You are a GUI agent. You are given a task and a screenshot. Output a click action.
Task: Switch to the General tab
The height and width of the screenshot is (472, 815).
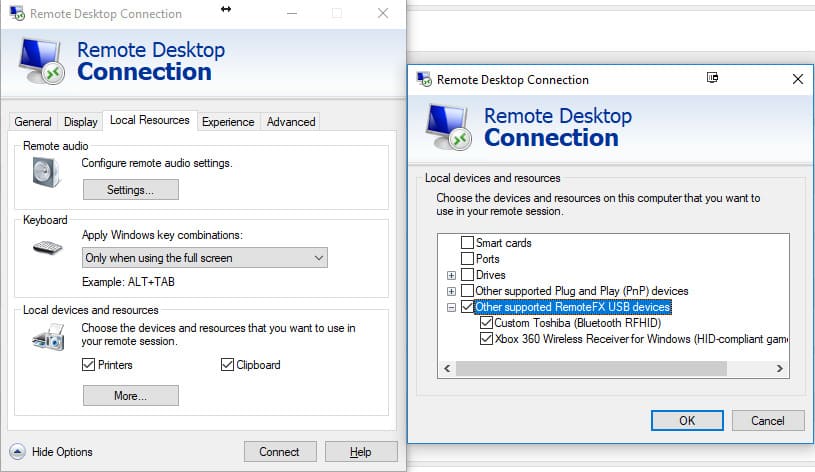pyautogui.click(x=33, y=122)
